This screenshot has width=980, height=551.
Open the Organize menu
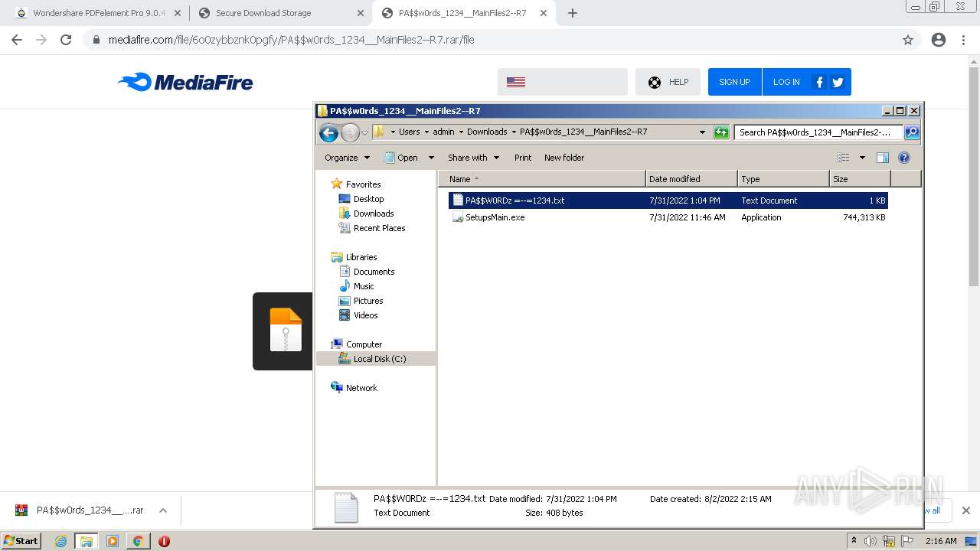click(x=347, y=158)
